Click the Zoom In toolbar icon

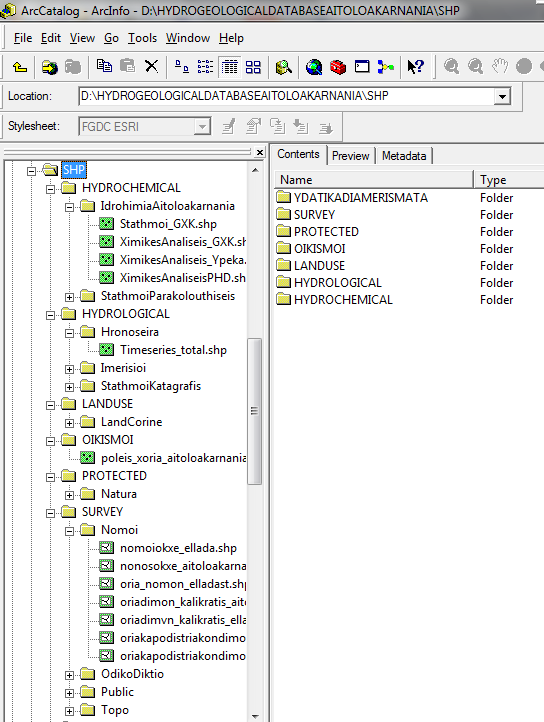pyautogui.click(x=451, y=67)
